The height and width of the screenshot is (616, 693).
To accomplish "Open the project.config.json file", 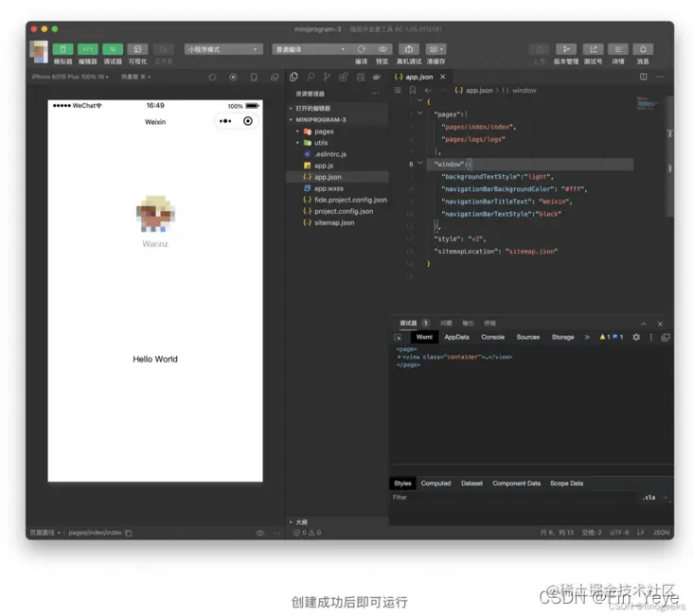I will (338, 212).
